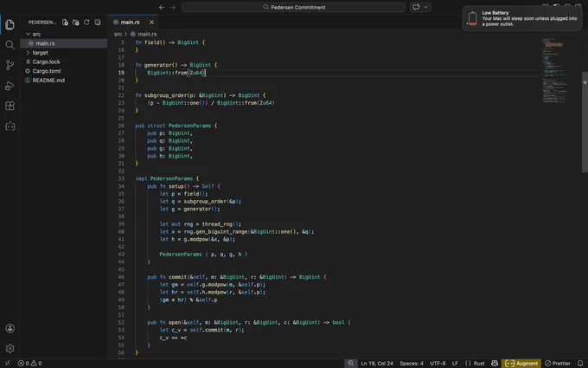Open the remote window indicator in status bar
Image resolution: width=588 pixels, height=368 pixels.
(8, 363)
